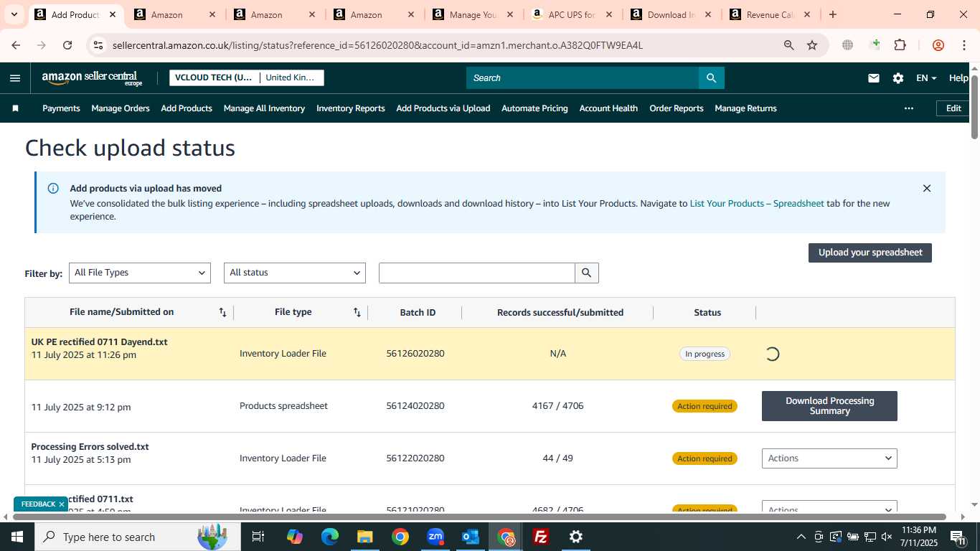Click the horizontal page scrollbar
Viewport: 980px width, 551px height.
coord(479,517)
